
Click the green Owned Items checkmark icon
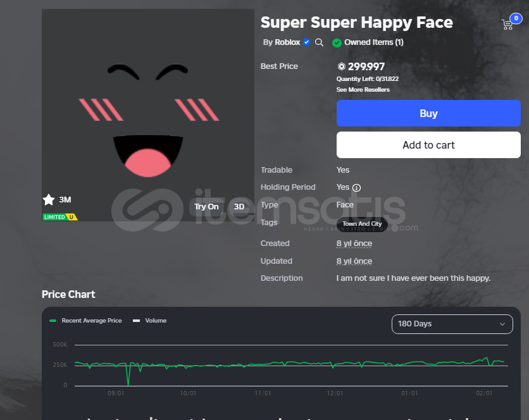(x=337, y=43)
